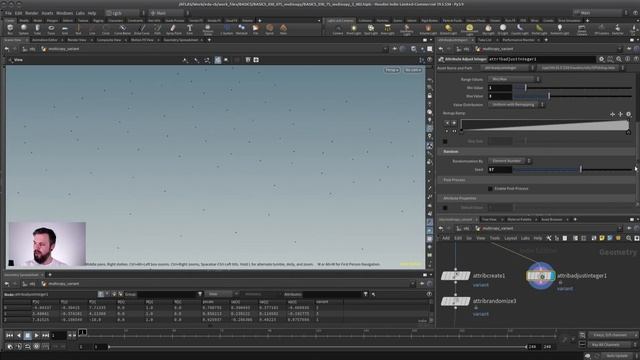The height and width of the screenshot is (360, 640).
Task: Open network editor search magnifier icon
Action: (629, 238)
